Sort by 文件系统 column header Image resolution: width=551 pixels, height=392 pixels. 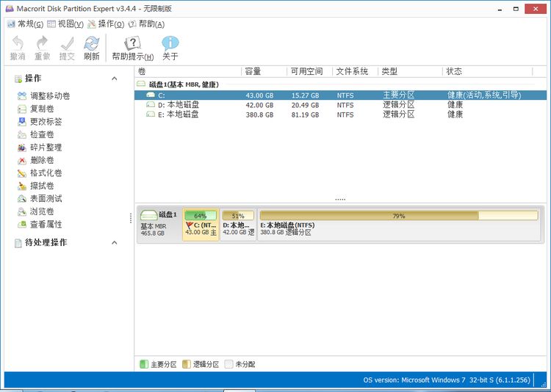(356, 72)
